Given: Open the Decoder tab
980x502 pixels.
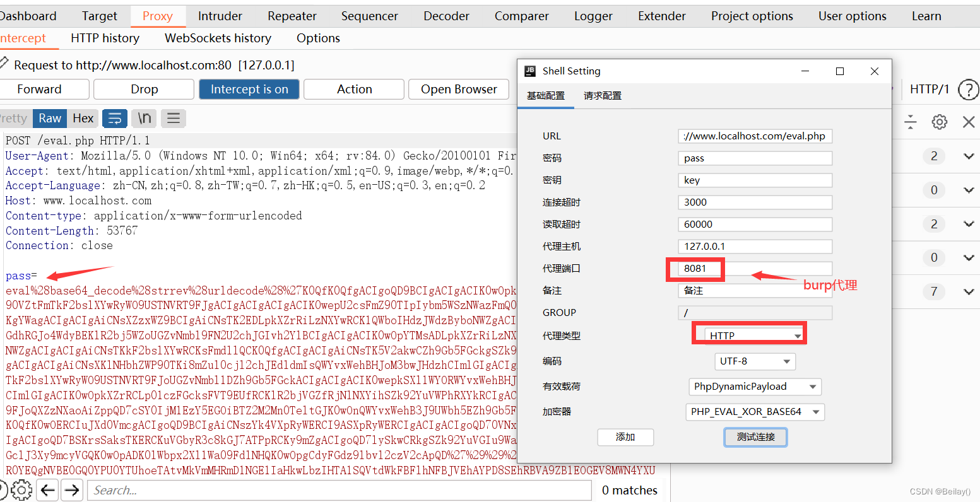Looking at the screenshot, I should click(x=446, y=16).
